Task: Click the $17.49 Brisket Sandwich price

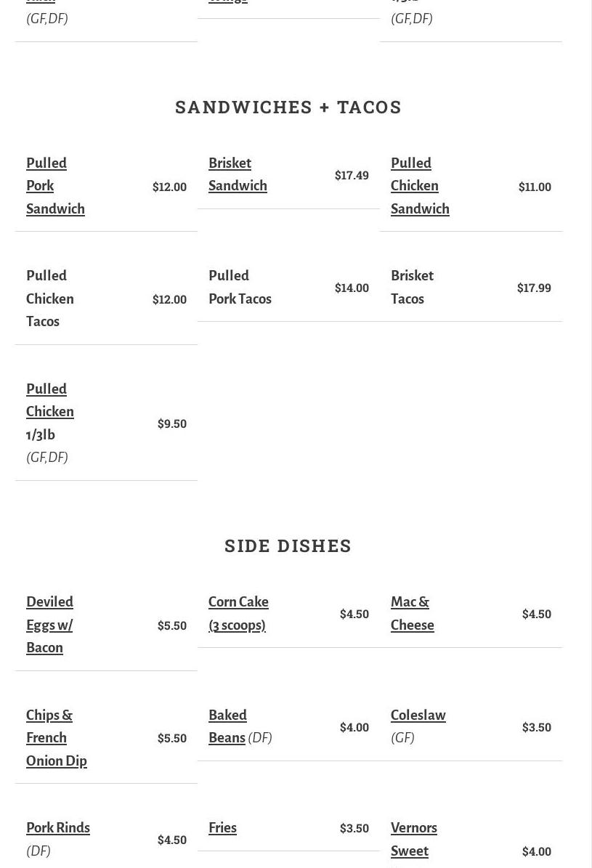Action: click(x=352, y=175)
